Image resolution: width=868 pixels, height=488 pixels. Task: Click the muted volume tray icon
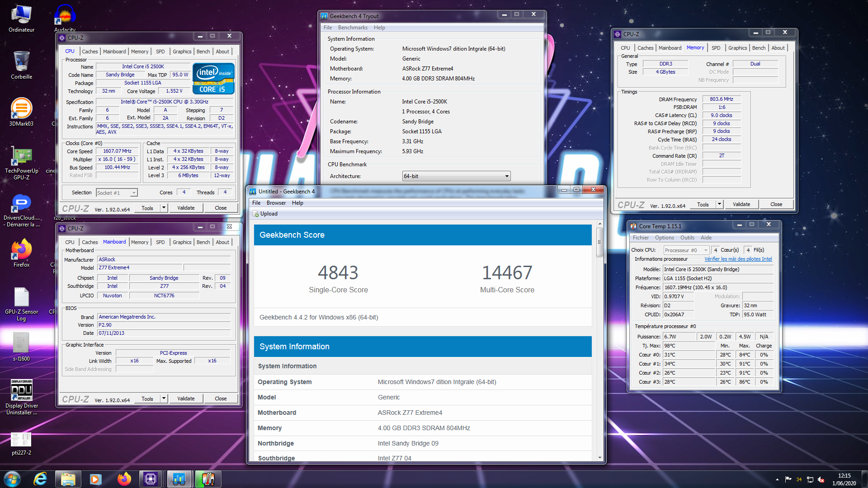click(821, 479)
